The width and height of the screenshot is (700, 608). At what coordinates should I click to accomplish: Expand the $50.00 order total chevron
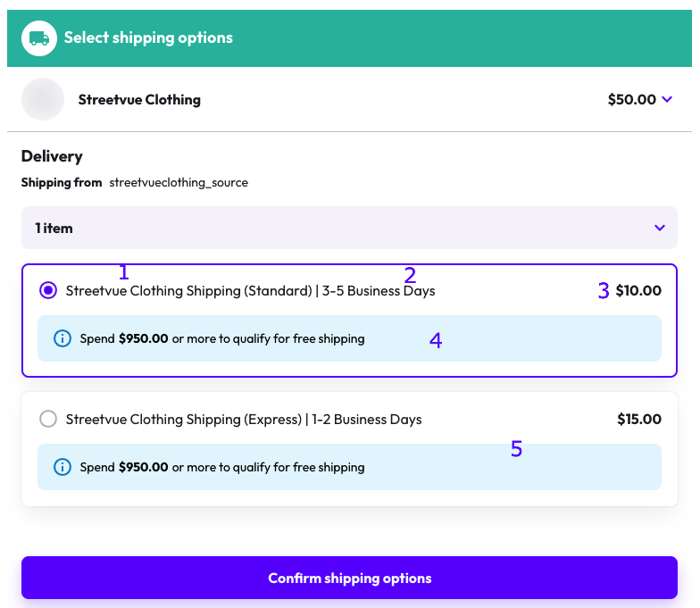tap(667, 99)
